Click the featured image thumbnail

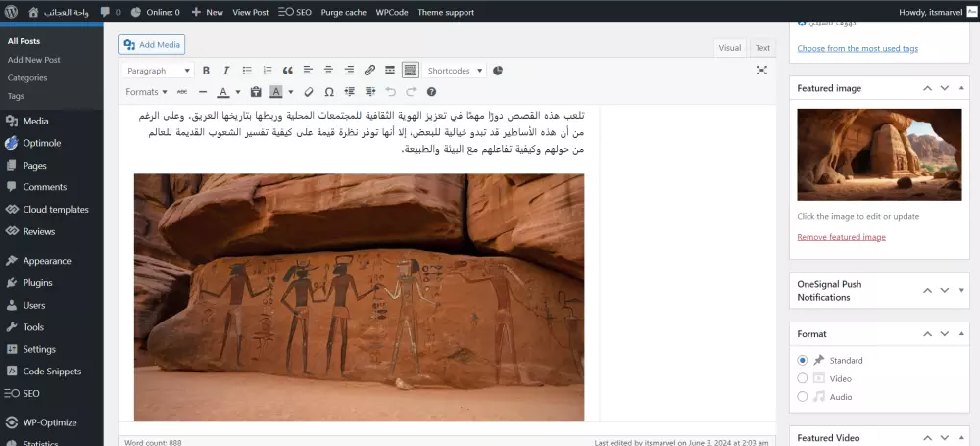pyautogui.click(x=879, y=155)
